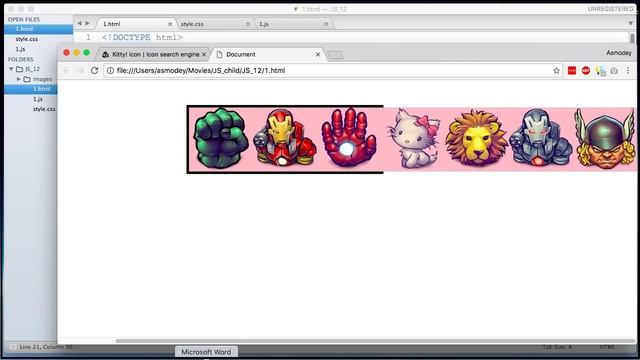Click the grey War Machine image
This screenshot has height=360, width=640.
(541, 138)
